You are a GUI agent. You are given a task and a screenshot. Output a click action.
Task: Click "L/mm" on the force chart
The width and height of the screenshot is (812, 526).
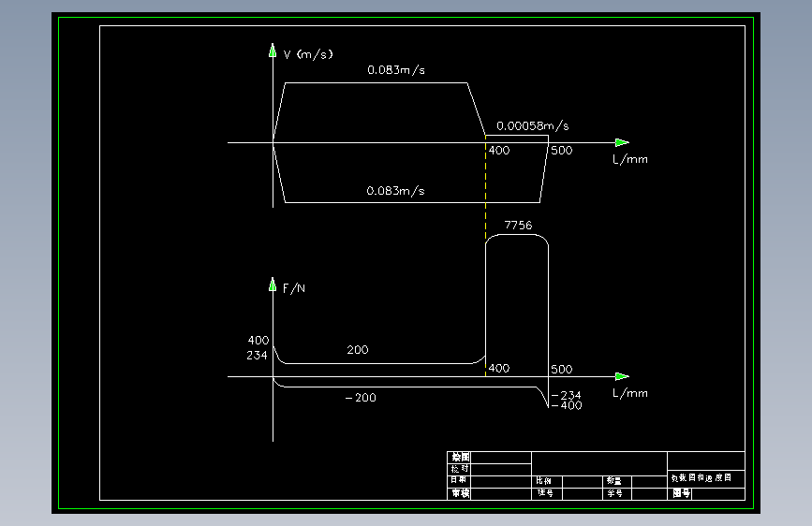[x=630, y=393]
